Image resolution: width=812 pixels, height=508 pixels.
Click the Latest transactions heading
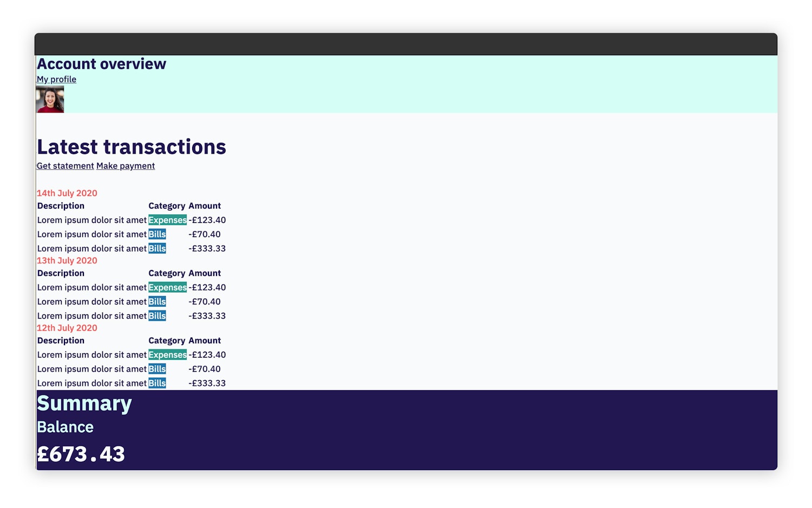(x=131, y=147)
